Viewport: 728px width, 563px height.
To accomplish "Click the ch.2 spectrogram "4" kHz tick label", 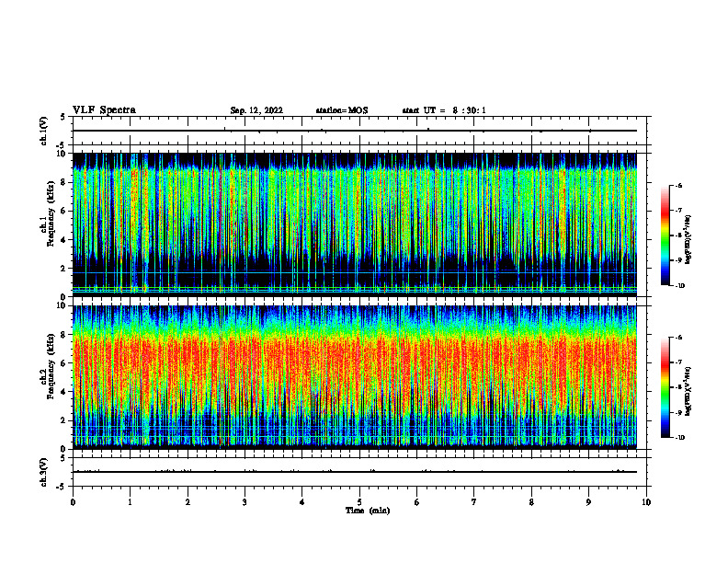I will pos(64,392).
